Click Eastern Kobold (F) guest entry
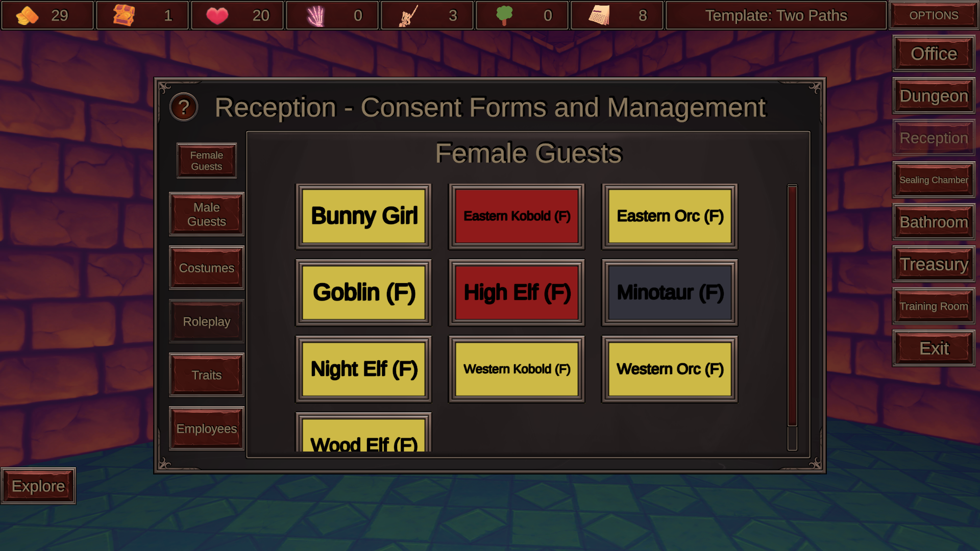This screenshot has height=551, width=980. pyautogui.click(x=516, y=215)
